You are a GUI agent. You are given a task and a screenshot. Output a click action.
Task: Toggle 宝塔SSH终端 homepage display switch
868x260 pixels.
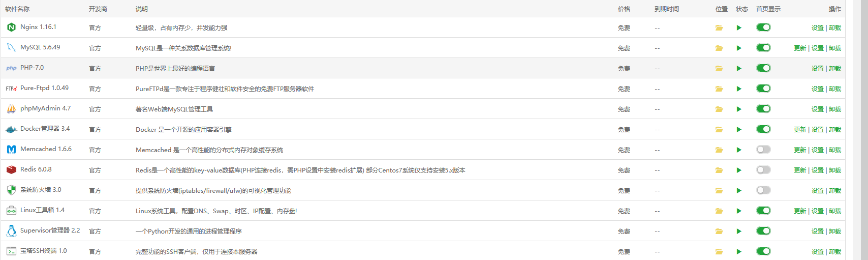pyautogui.click(x=763, y=251)
